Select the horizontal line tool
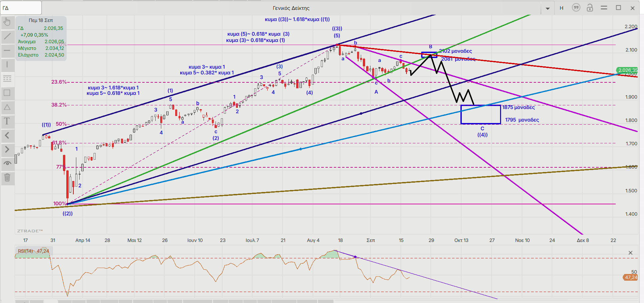 (7, 50)
